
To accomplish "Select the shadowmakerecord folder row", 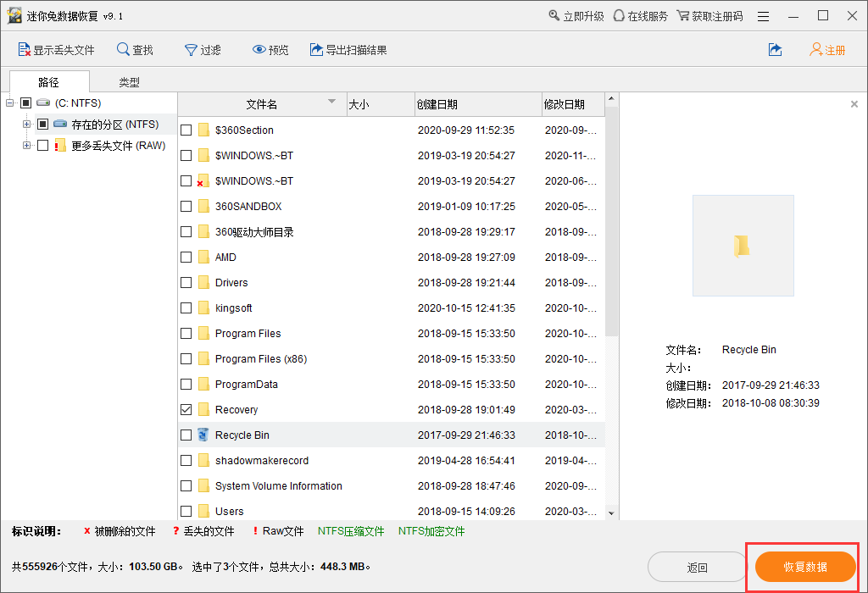I will point(392,460).
